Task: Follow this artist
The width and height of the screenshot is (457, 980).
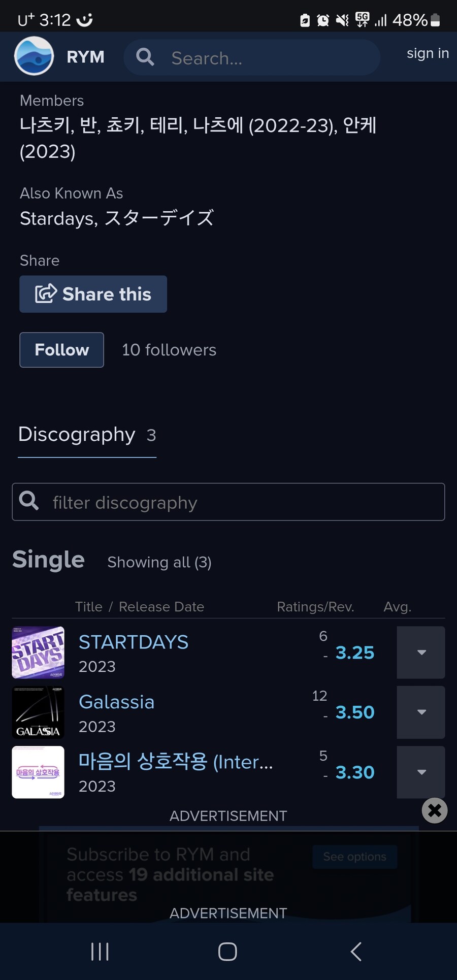Action: 62,350
